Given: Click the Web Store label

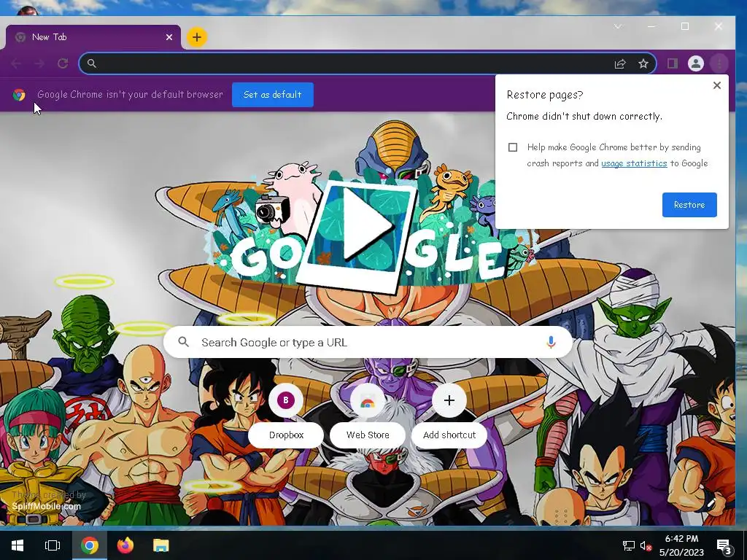Looking at the screenshot, I should point(368,435).
